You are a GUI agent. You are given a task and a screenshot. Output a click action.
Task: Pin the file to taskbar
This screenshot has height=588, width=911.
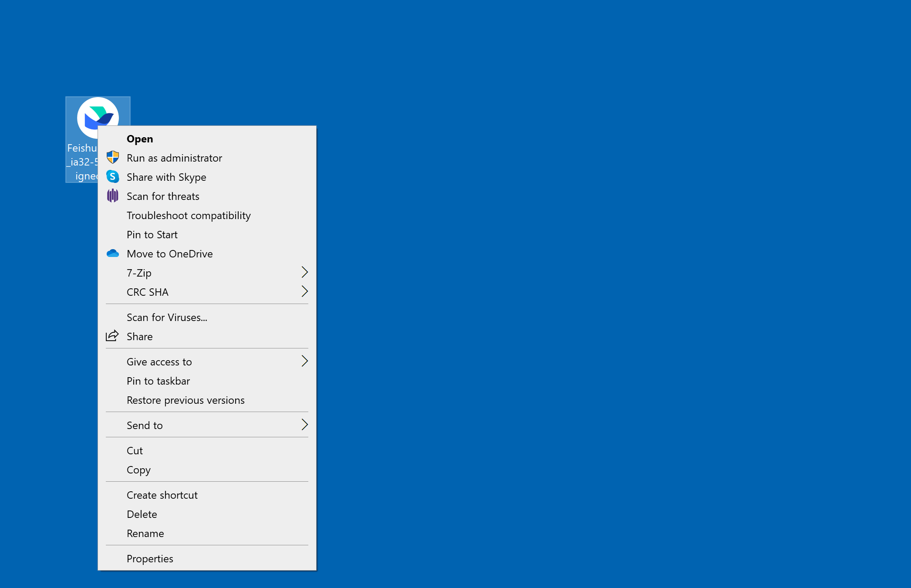point(158,381)
